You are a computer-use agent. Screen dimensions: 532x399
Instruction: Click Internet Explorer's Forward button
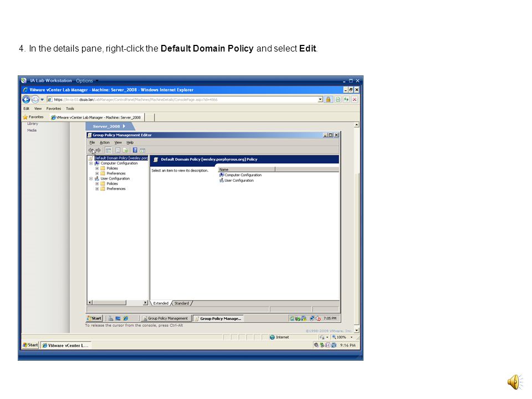point(35,99)
